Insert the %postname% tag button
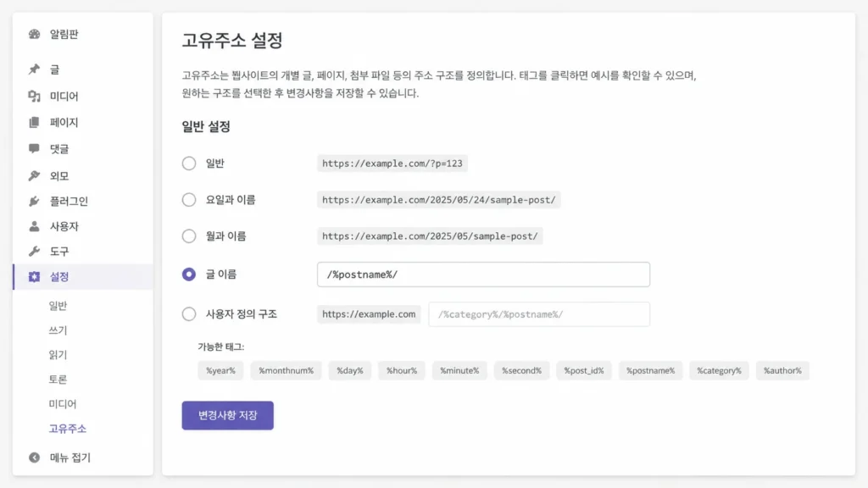The width and height of the screenshot is (868, 488). (x=650, y=371)
